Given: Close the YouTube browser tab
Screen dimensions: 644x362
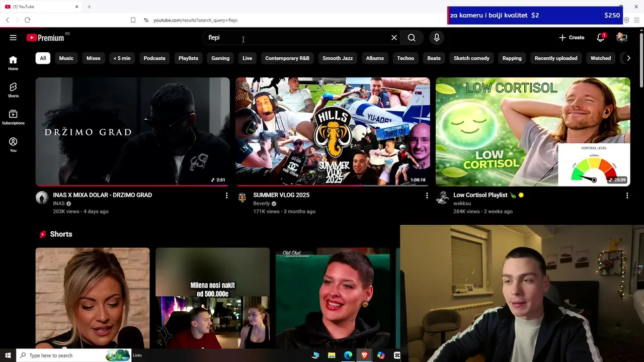Looking at the screenshot, I should click(x=76, y=7).
